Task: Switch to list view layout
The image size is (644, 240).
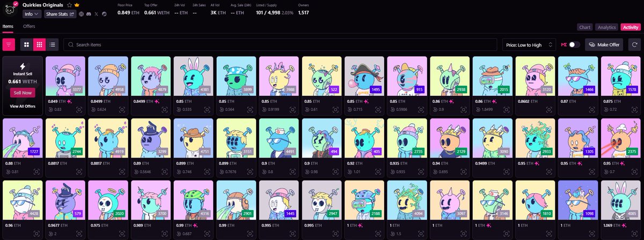Action: click(53, 44)
